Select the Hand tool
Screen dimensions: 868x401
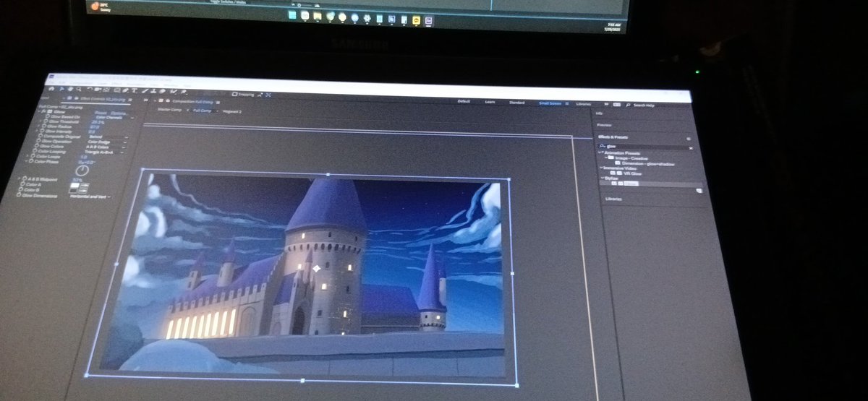point(70,89)
